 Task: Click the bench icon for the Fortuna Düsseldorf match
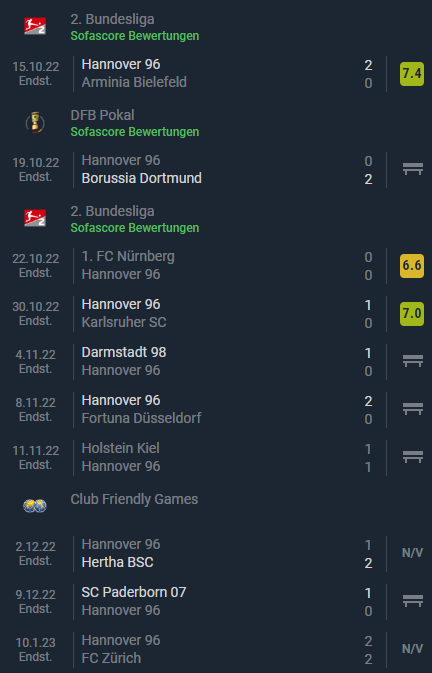coord(413,409)
